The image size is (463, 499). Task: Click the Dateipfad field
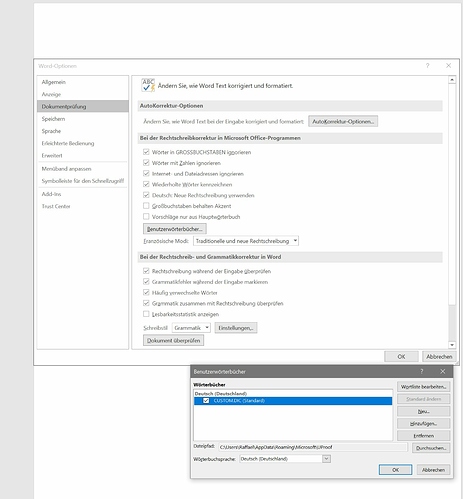[x=313, y=447]
